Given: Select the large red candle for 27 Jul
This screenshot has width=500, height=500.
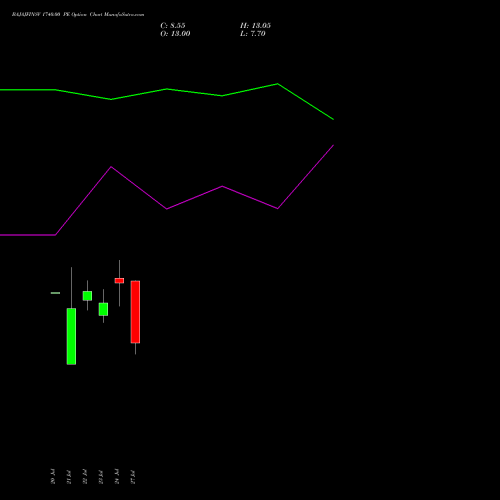Looking at the screenshot, I should 135,312.
